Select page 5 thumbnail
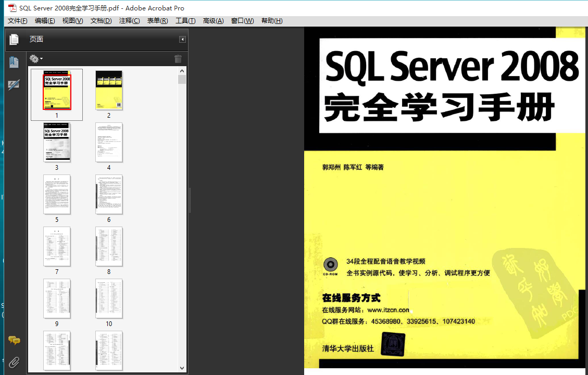 click(x=57, y=195)
